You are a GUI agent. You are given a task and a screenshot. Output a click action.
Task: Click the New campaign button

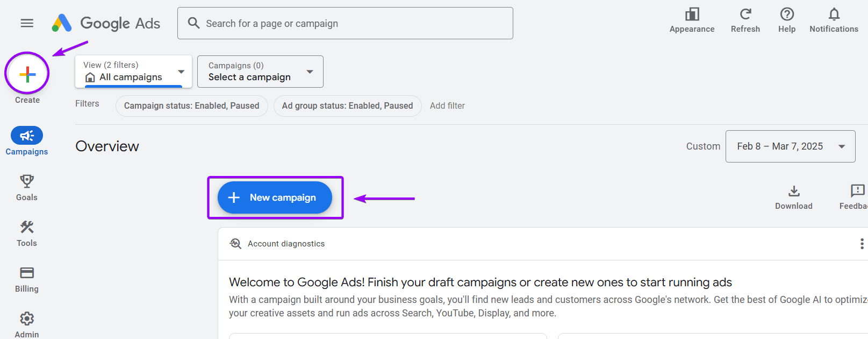275,197
